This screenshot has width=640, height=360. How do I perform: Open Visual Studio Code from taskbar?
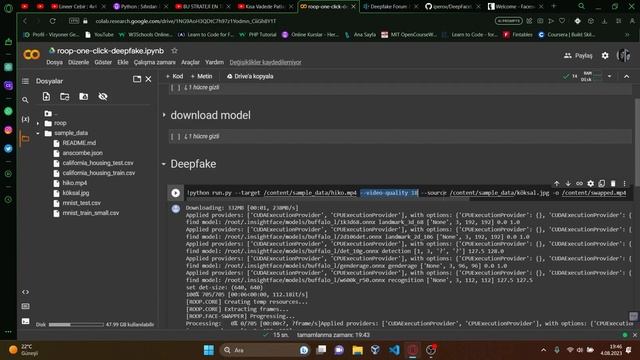(394, 350)
